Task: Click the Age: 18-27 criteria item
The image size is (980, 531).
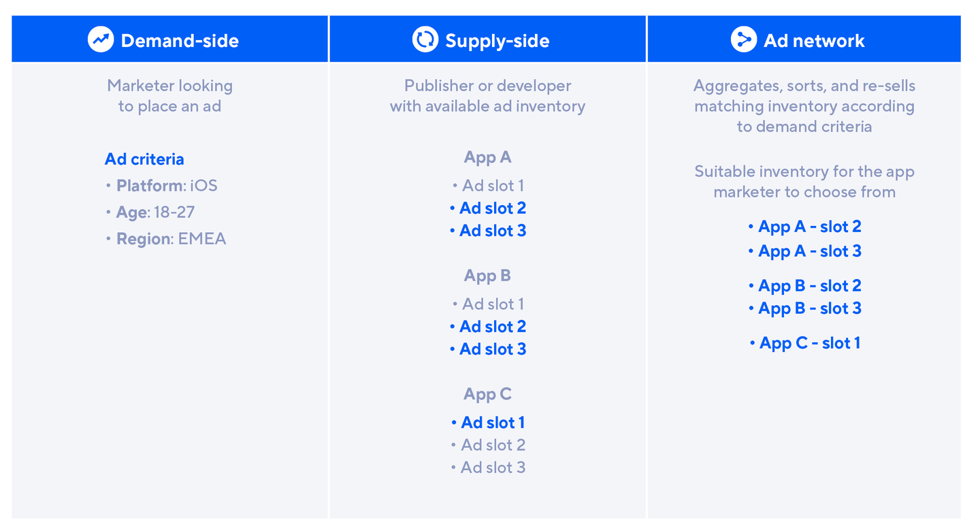Action: coord(155,212)
